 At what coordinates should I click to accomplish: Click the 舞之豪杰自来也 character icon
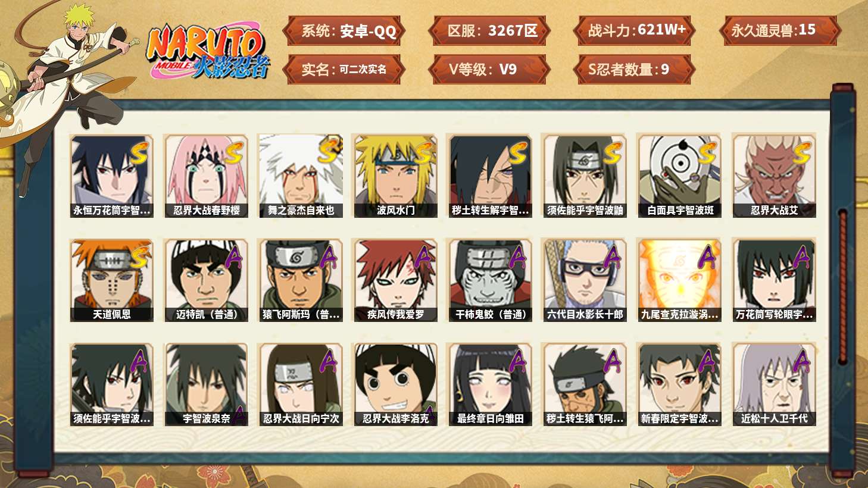(301, 176)
